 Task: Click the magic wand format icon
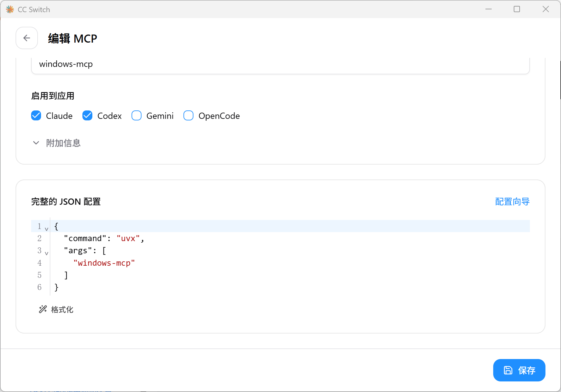point(43,309)
